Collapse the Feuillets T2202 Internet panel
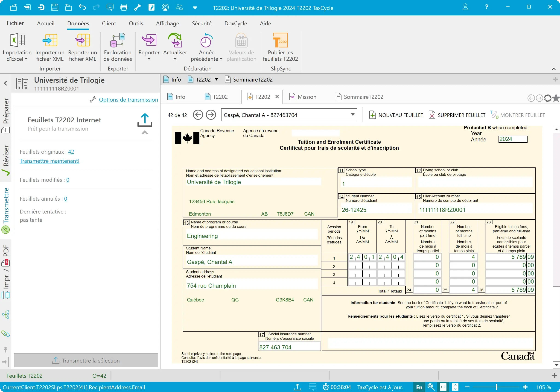Image resolution: width=560 pixels, height=392 pixels. (x=145, y=132)
